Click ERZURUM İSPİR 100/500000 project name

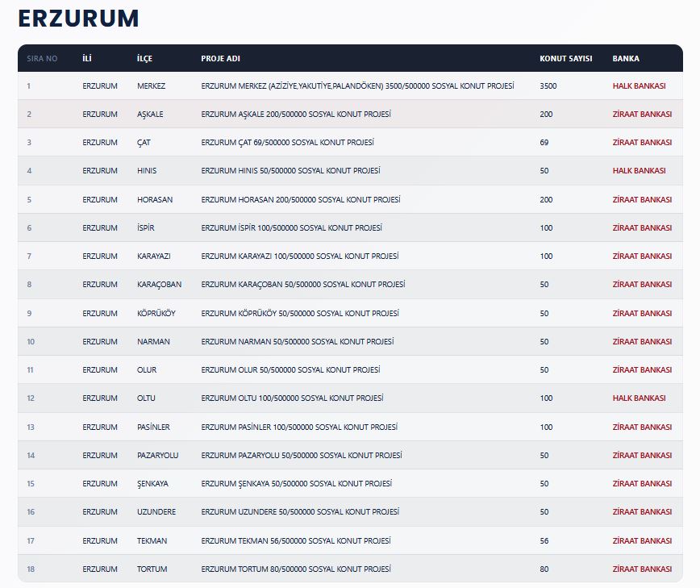pyautogui.click(x=291, y=227)
